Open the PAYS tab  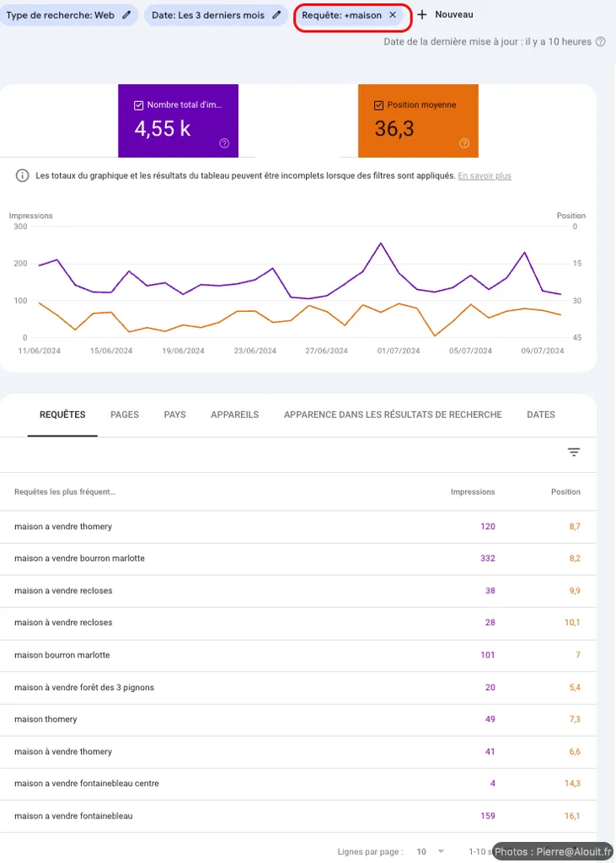(174, 415)
